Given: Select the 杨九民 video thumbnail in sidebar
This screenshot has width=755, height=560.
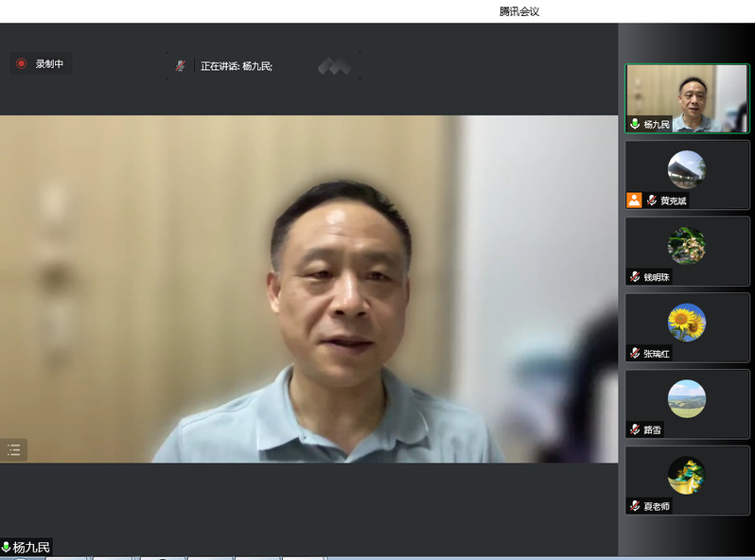Looking at the screenshot, I should pyautogui.click(x=687, y=97).
